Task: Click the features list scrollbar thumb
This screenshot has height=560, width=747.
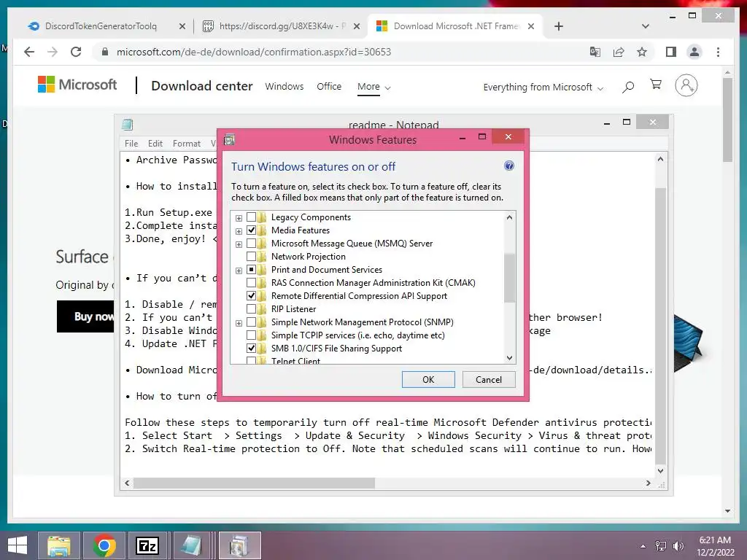Action: [x=509, y=278]
